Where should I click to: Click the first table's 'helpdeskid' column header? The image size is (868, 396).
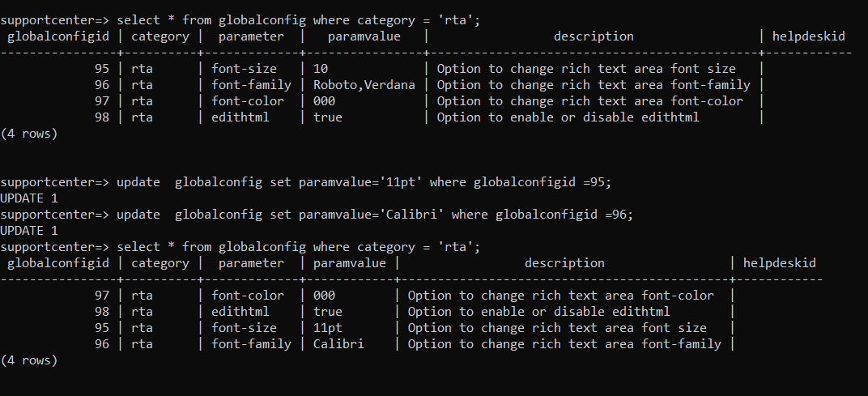(810, 36)
